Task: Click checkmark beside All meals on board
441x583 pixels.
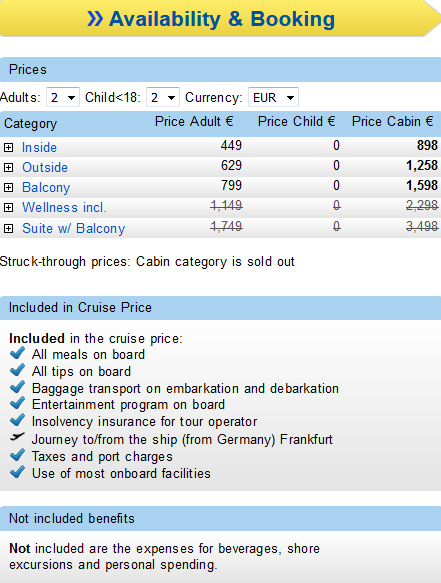Action: tap(17, 353)
